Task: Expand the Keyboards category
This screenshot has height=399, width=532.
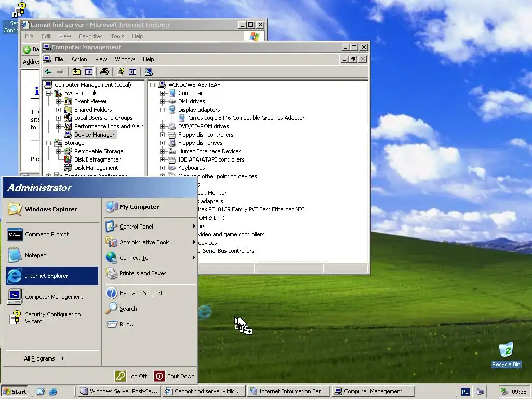Action: tap(162, 168)
